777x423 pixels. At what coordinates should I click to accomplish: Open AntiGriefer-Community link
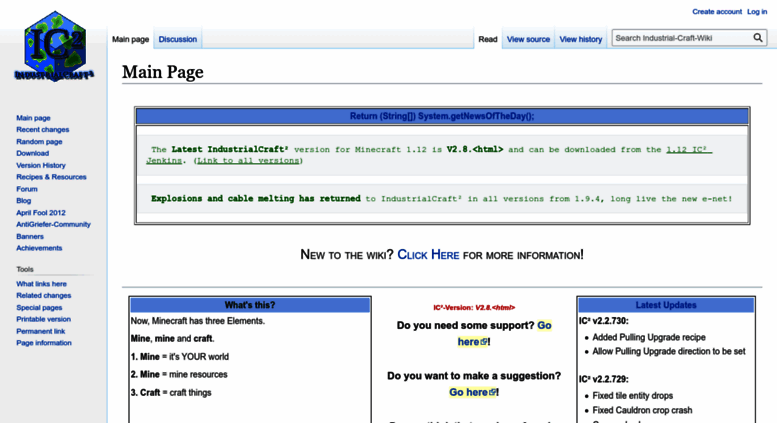(x=54, y=224)
